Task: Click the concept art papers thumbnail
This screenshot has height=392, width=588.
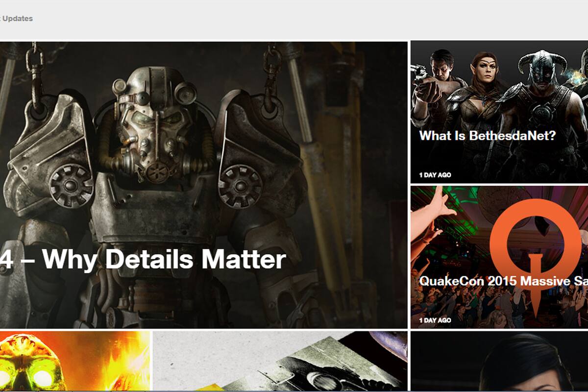Action: pos(280,361)
